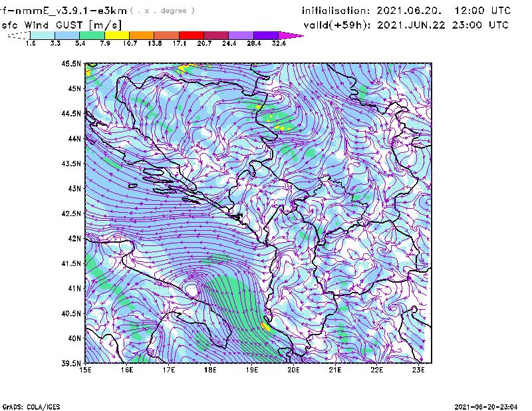Click the light blue 3.3–5.4 legend swatch
Screen dimensions: 532x411
[x=67, y=35]
